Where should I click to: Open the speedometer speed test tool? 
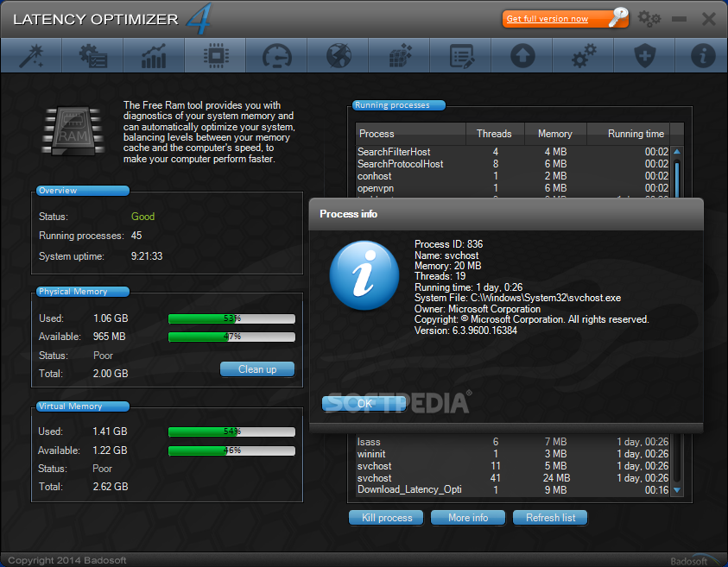[276, 56]
